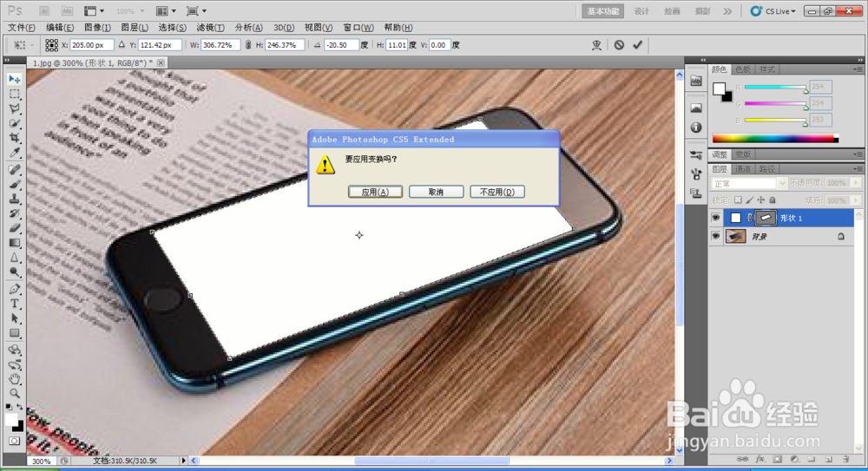Click the foreground color swatch in Color panel
Viewport: 868px width, 471px height.
pyautogui.click(x=719, y=88)
